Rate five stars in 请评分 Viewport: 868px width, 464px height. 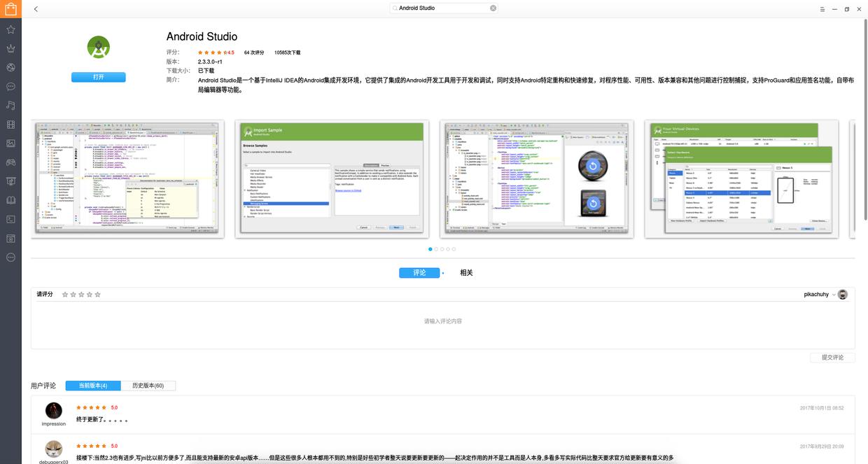[97, 295]
